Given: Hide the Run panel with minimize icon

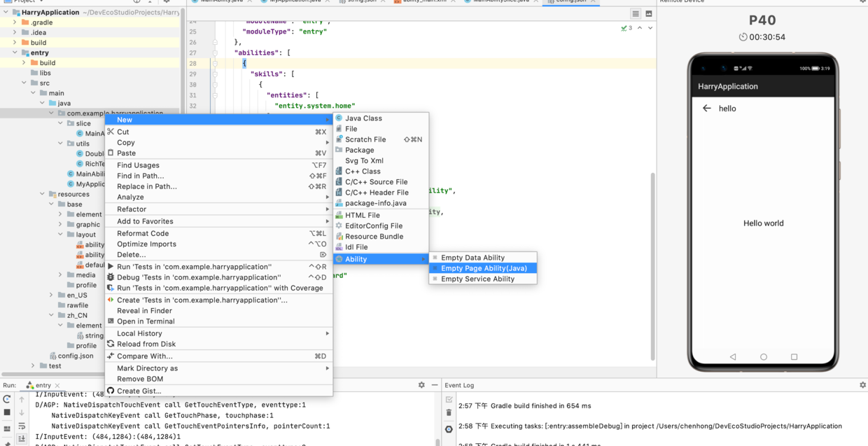Looking at the screenshot, I should pyautogui.click(x=435, y=385).
